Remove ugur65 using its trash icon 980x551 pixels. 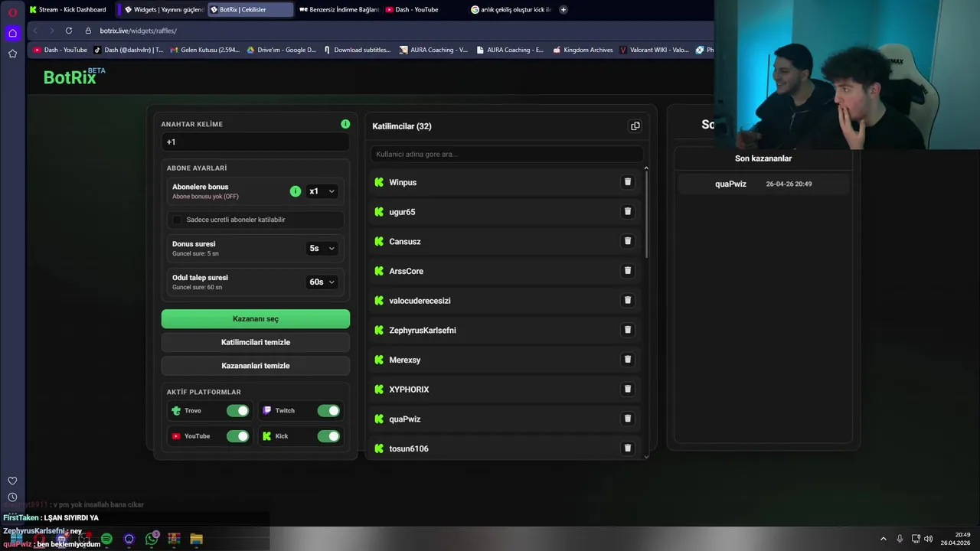point(628,211)
